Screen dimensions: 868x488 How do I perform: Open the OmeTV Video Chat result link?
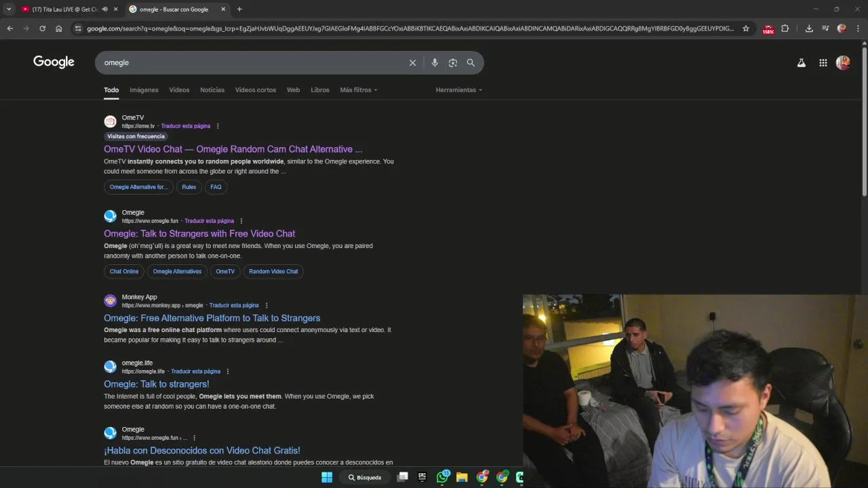pos(233,149)
